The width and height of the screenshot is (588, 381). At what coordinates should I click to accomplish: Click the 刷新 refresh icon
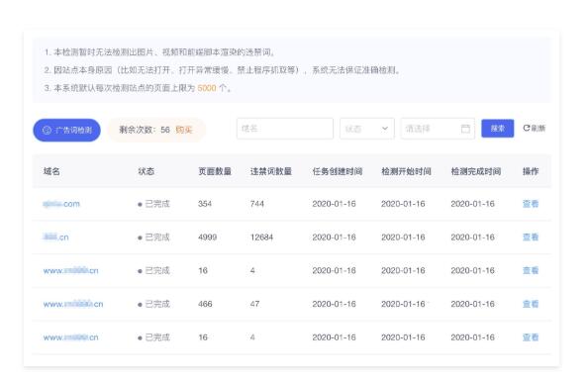tap(527, 128)
